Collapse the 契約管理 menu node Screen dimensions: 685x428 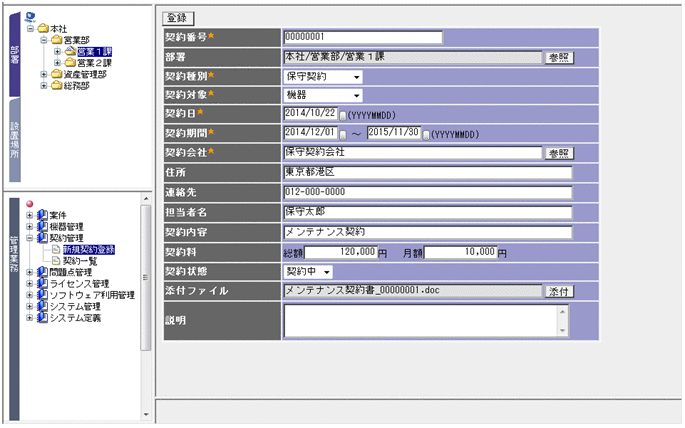(x=29, y=238)
